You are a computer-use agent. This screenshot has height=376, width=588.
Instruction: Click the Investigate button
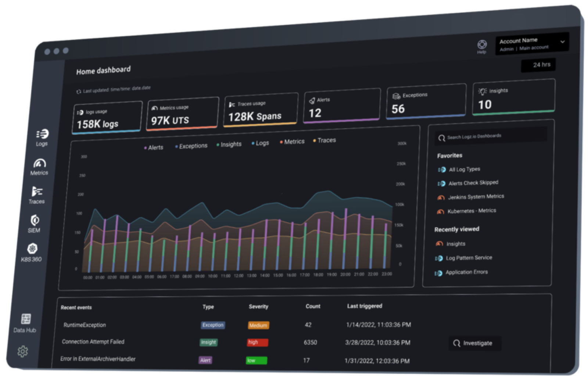475,343
